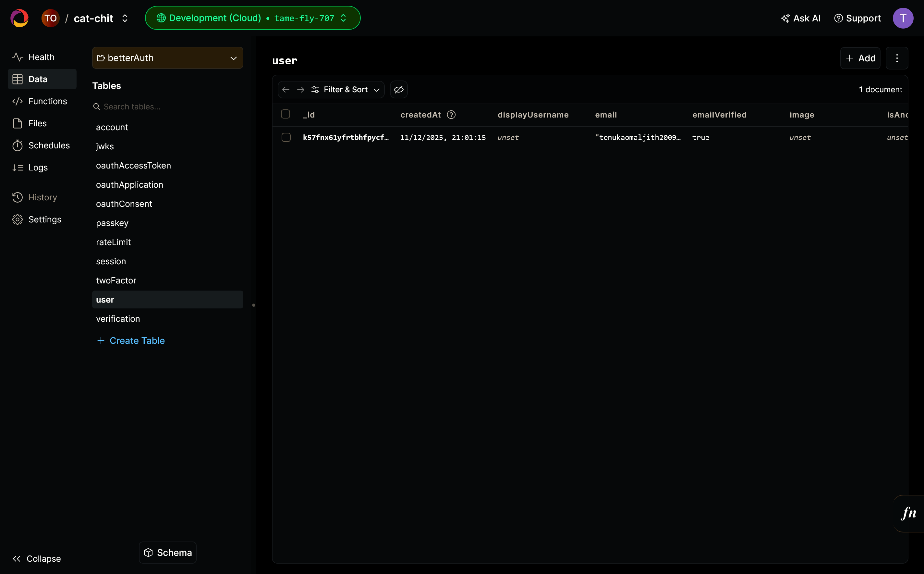The image size is (924, 574).
Task: Click the user avatar T icon
Action: coord(903,18)
